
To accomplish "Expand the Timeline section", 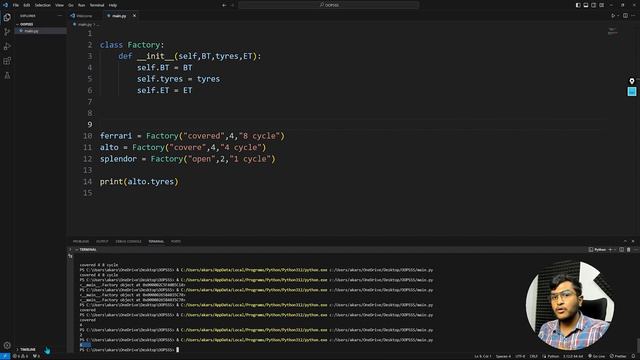I will 28,350.
